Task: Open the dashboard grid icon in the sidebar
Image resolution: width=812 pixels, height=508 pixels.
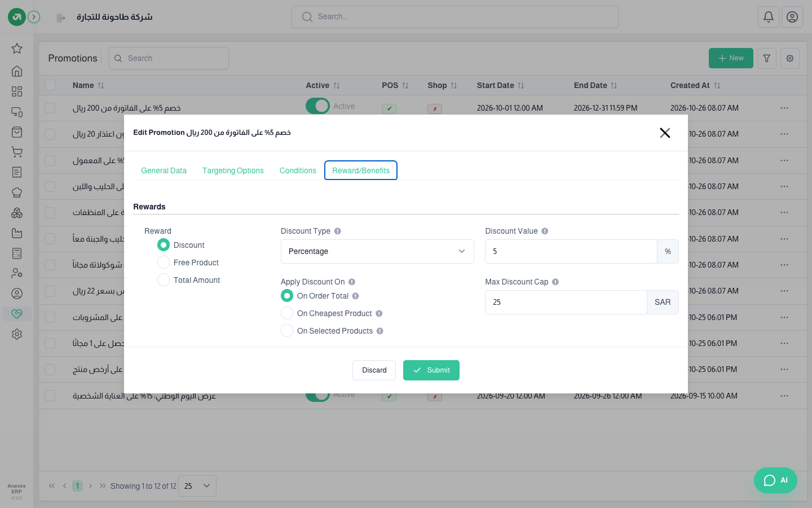Action: coord(17,91)
